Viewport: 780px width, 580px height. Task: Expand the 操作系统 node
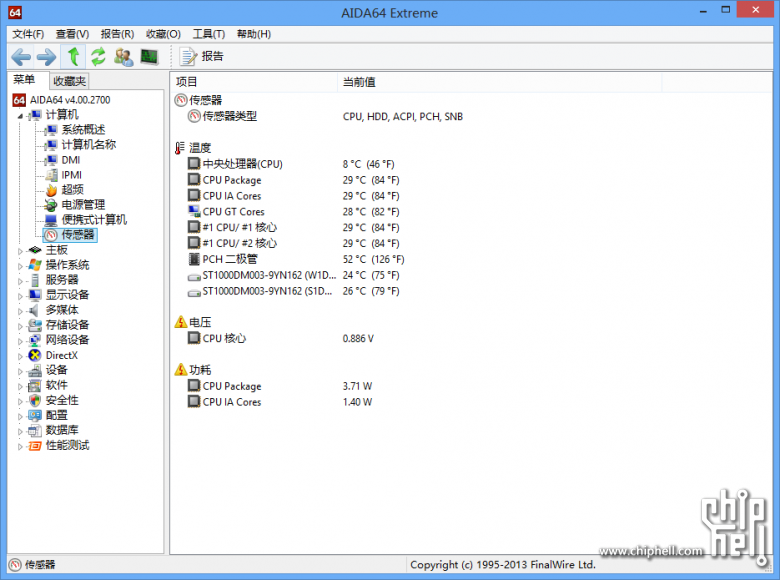tap(20, 266)
